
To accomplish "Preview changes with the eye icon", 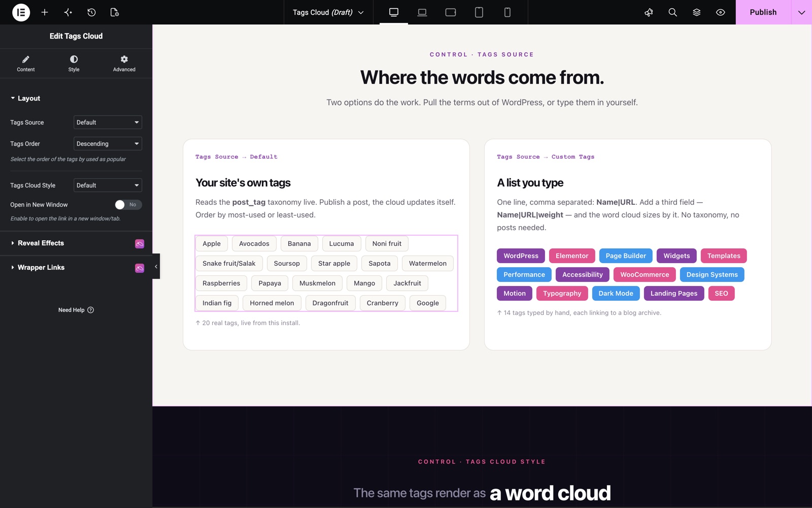I will 720,12.
